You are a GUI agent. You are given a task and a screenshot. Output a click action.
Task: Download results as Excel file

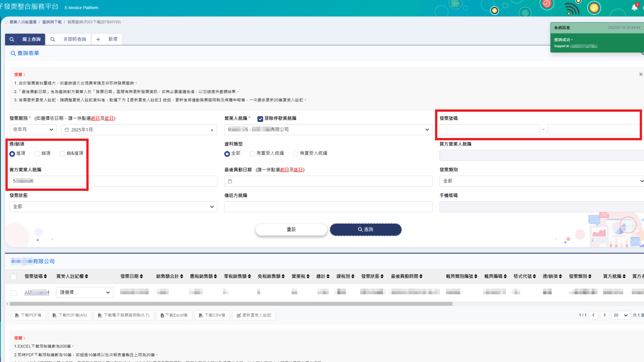[174, 315]
